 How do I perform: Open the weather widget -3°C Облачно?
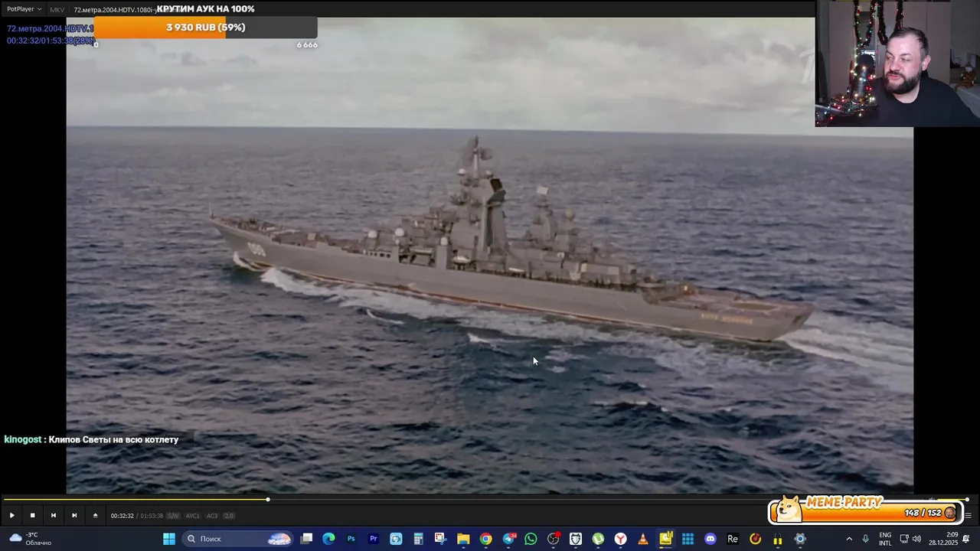[31, 539]
